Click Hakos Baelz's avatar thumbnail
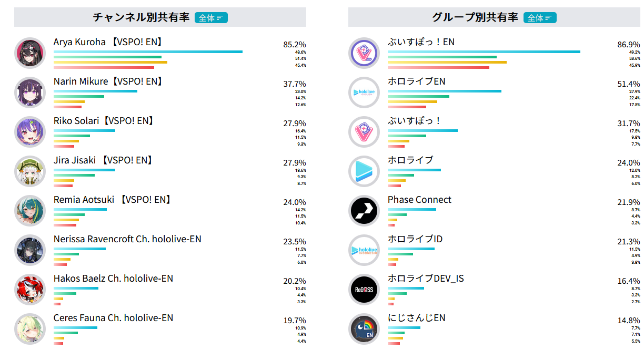644x350 pixels. (x=30, y=290)
